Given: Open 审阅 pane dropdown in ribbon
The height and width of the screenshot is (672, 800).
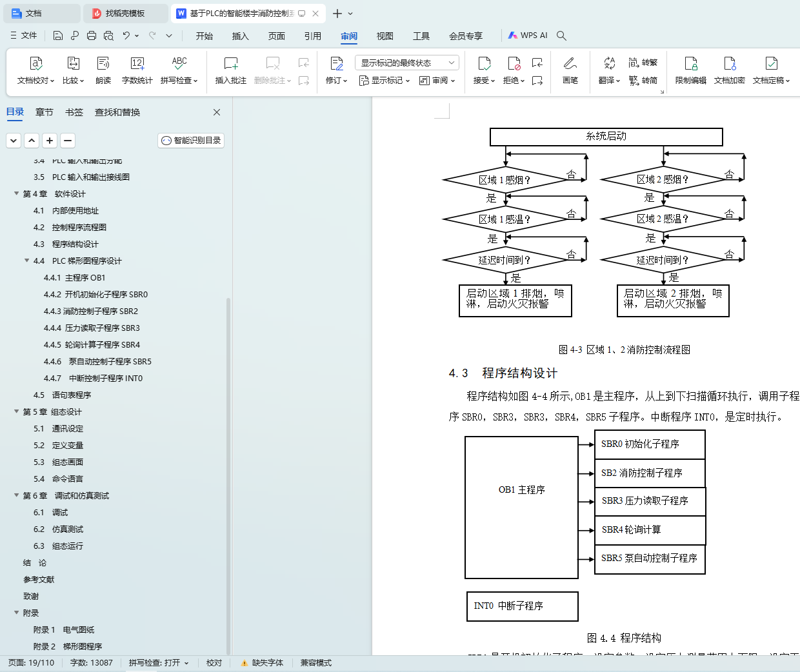Looking at the screenshot, I should 437,81.
